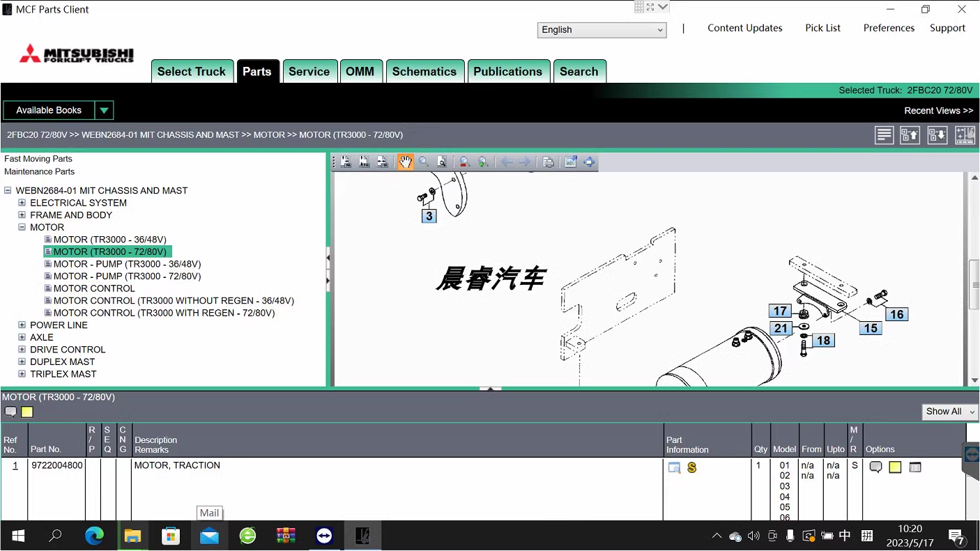Open the Show All filter dropdown
Viewport: 980px width, 551px height.
[950, 412]
